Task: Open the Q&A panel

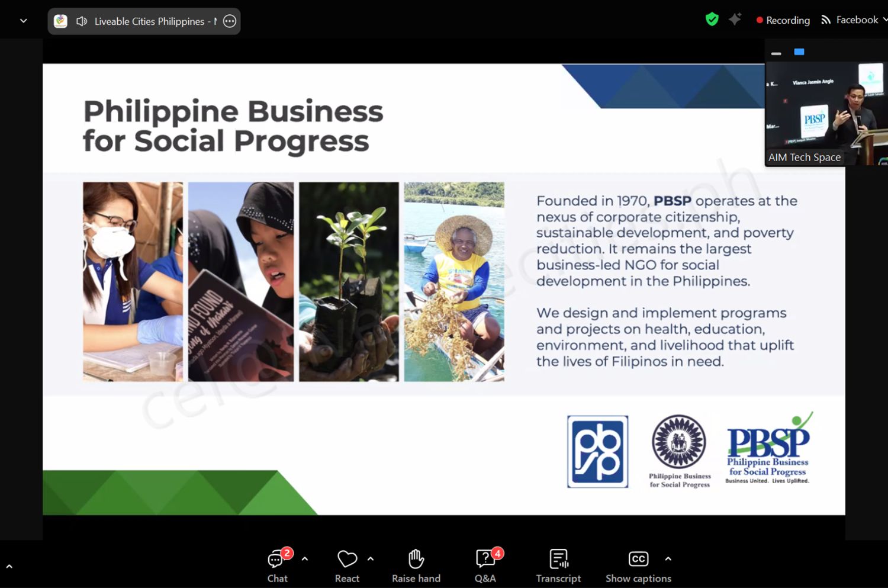Action: [485, 565]
